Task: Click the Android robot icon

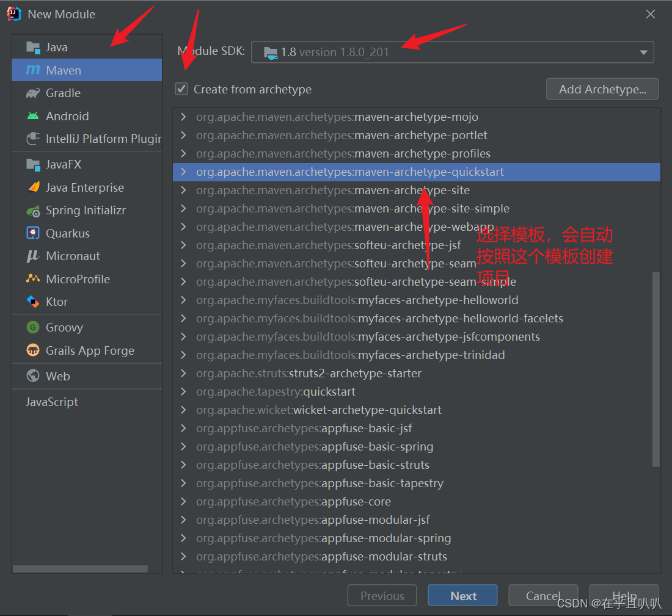Action: (33, 116)
